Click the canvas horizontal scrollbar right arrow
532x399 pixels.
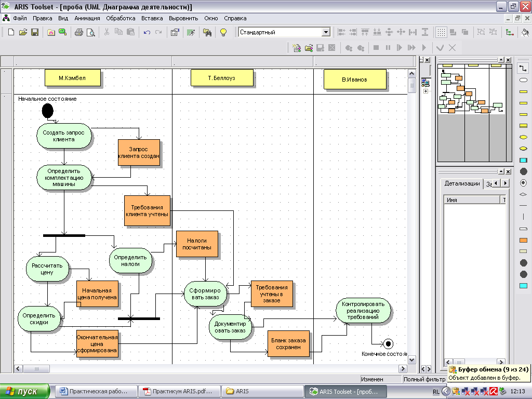click(x=403, y=368)
